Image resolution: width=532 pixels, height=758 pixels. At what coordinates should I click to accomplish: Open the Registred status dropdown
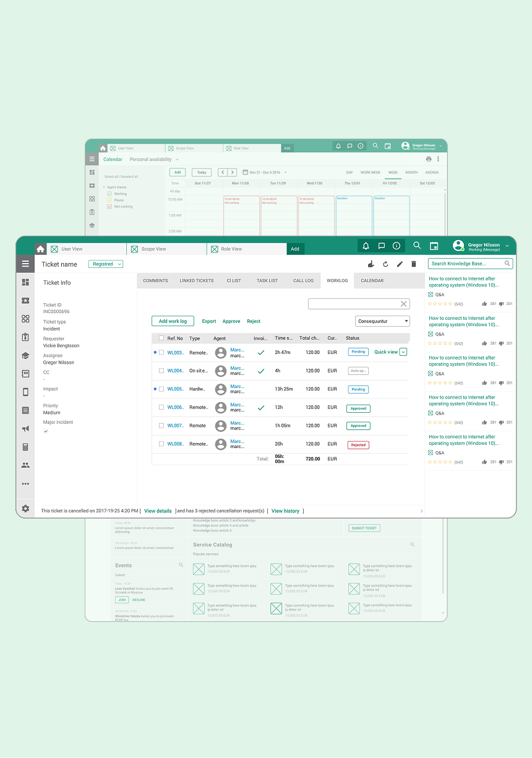tap(106, 264)
